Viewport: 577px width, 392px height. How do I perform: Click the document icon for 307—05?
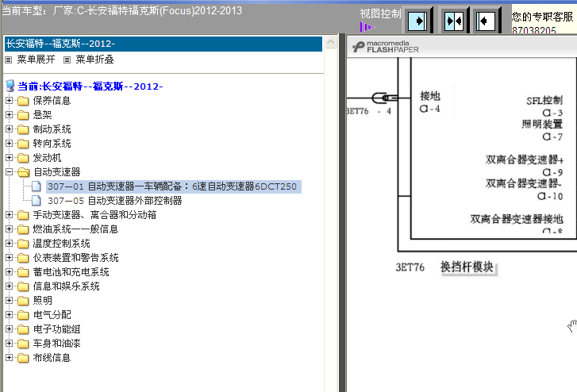point(36,201)
